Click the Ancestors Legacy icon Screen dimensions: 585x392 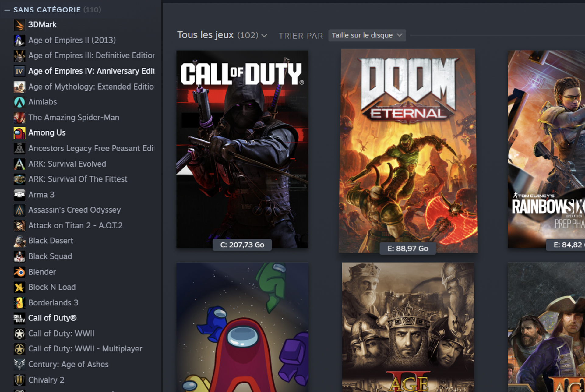pos(19,148)
